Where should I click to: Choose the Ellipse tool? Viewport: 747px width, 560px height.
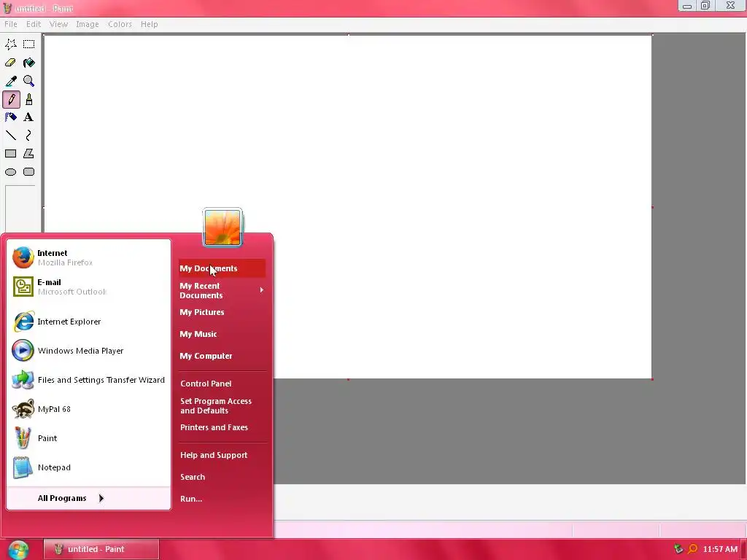pyautogui.click(x=10, y=172)
